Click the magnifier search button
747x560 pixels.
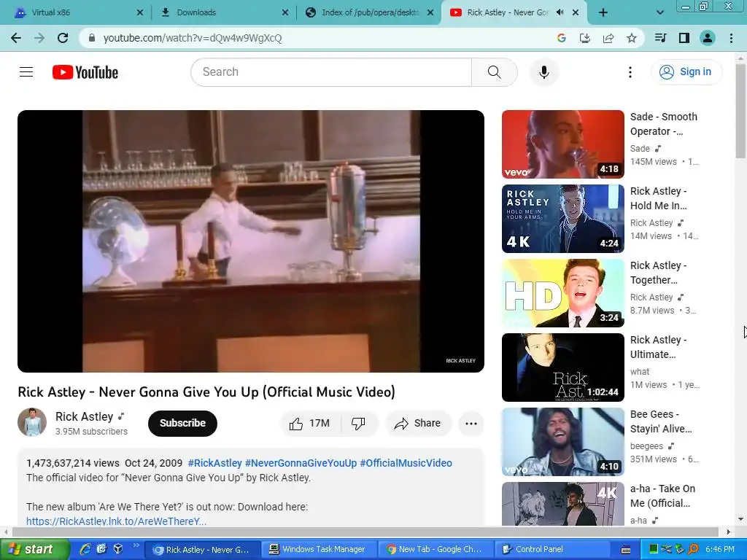[495, 72]
